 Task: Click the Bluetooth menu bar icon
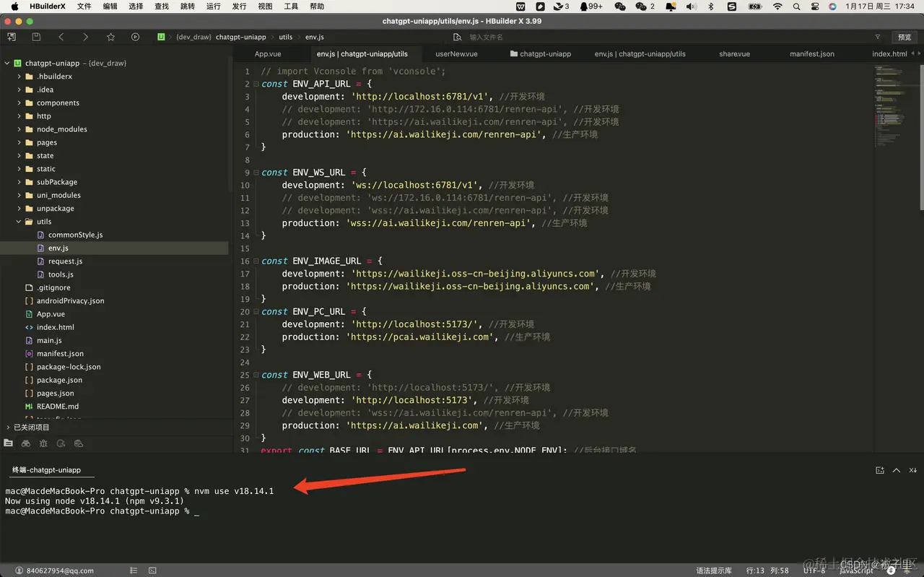tap(710, 6)
